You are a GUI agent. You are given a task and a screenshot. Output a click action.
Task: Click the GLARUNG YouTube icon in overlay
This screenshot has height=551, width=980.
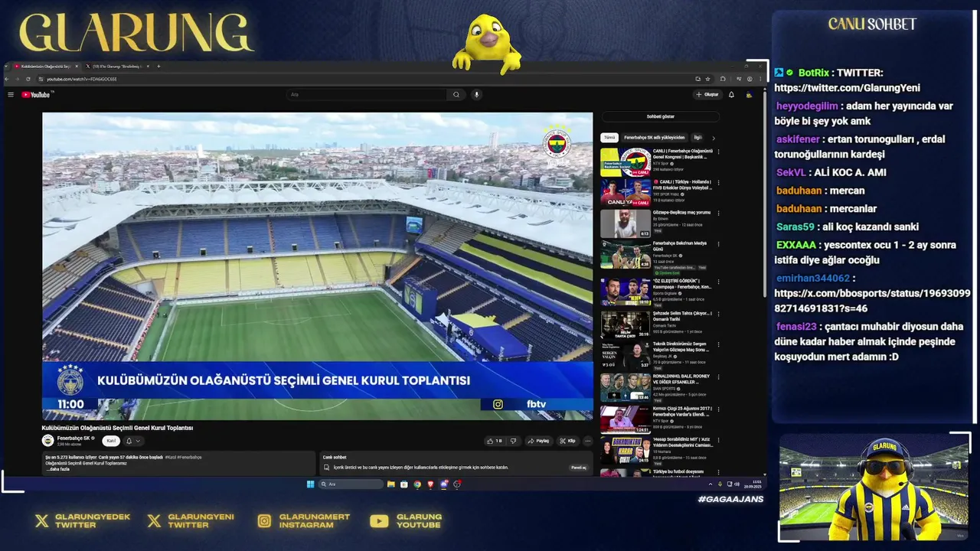point(379,521)
